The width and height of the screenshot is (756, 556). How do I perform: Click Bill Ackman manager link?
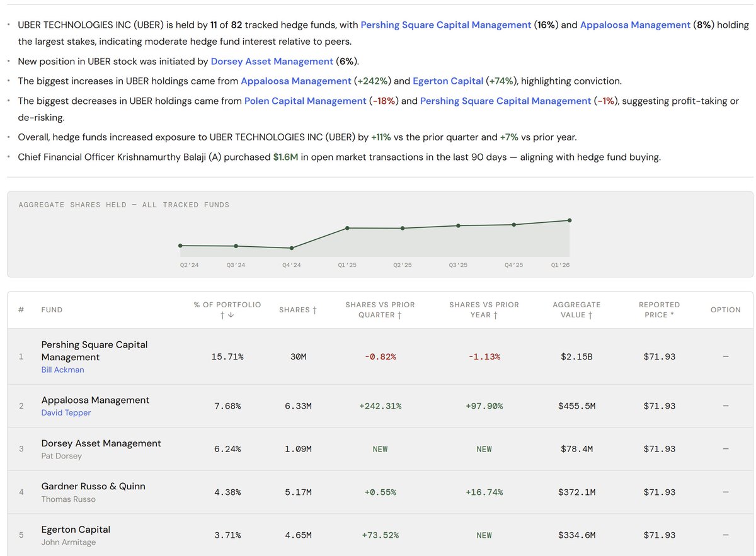point(62,370)
